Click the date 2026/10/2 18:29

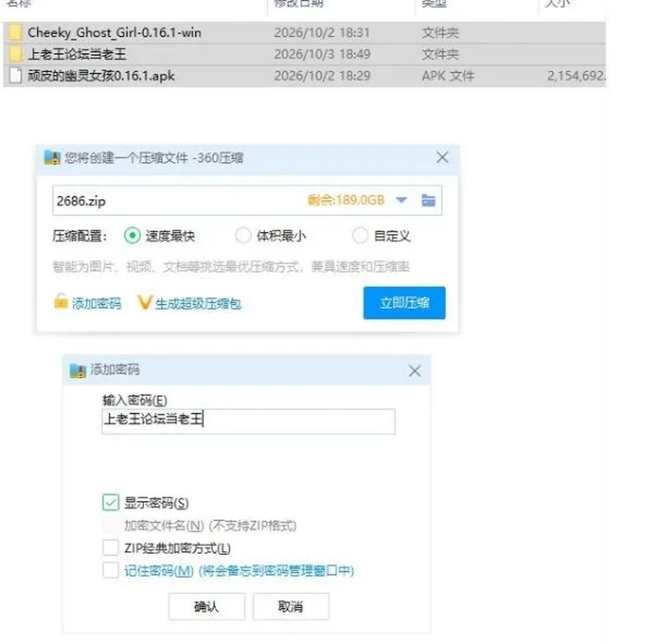322,76
